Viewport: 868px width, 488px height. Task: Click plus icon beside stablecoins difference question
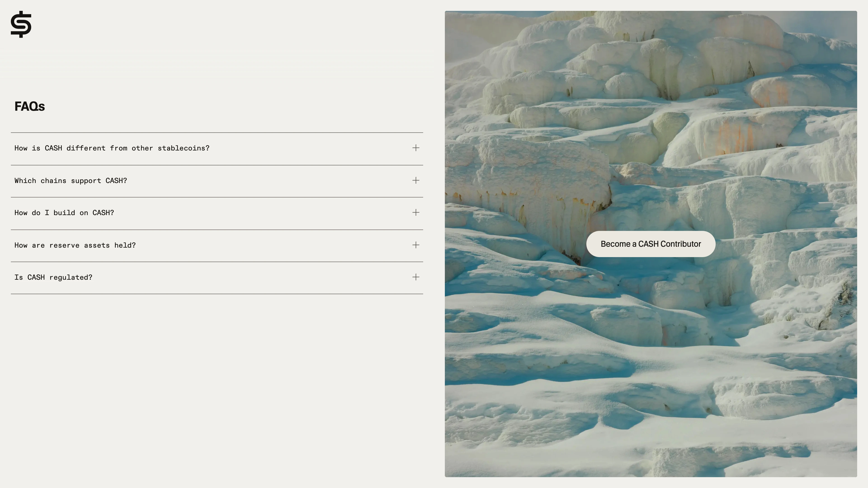[x=416, y=148]
